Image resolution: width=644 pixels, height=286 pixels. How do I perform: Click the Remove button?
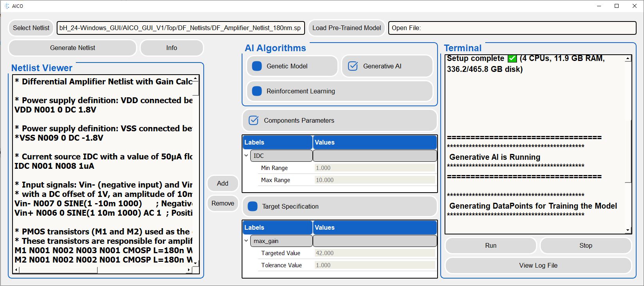(x=222, y=203)
